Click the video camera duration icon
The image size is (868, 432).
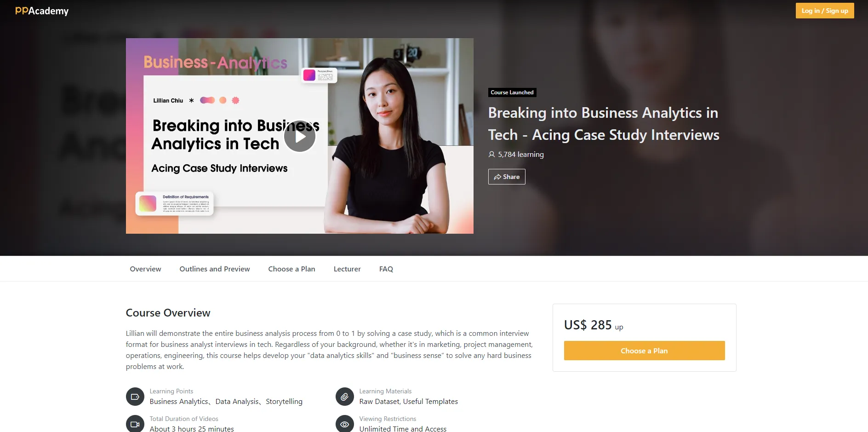(135, 424)
